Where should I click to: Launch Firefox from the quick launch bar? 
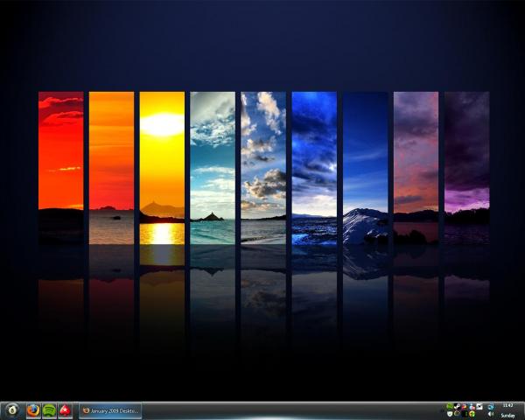[x=33, y=409]
